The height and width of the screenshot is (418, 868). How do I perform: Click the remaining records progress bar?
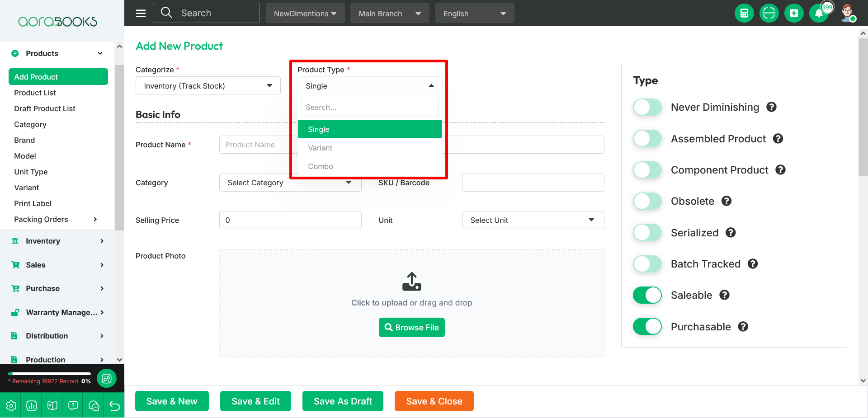pos(49,374)
